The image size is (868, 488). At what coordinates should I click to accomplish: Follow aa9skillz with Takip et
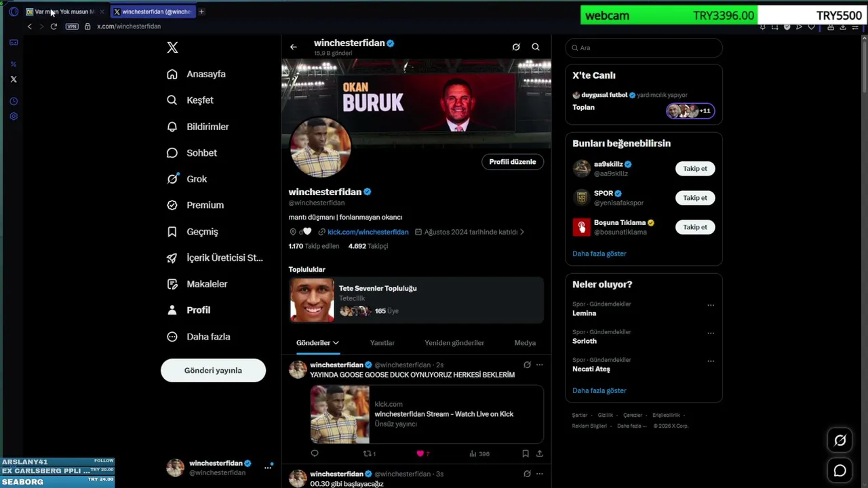[695, 169]
